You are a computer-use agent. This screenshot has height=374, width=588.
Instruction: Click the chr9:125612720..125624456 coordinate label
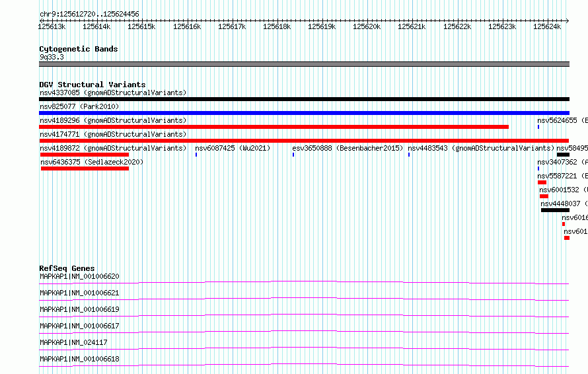point(89,14)
